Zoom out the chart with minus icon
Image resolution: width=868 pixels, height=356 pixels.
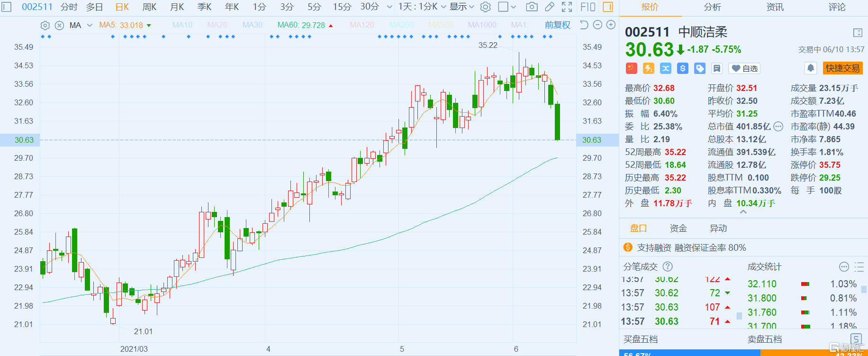[597, 25]
